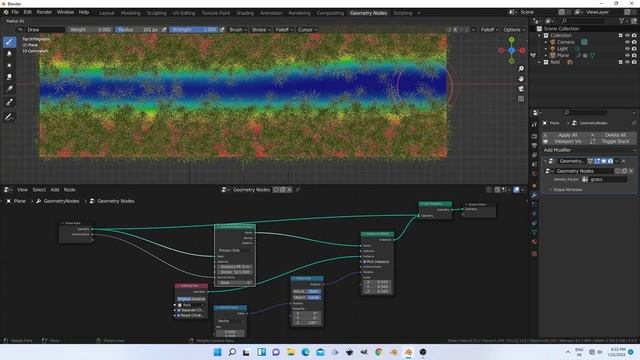Toggle strength pressure sensitivity icon

pos(222,29)
